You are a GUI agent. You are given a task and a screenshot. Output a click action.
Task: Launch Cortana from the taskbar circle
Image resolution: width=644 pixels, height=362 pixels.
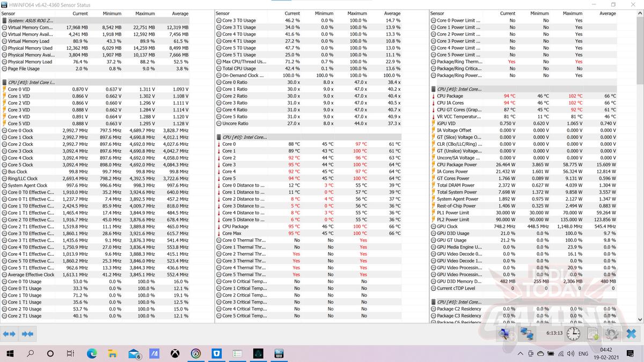click(x=50, y=354)
